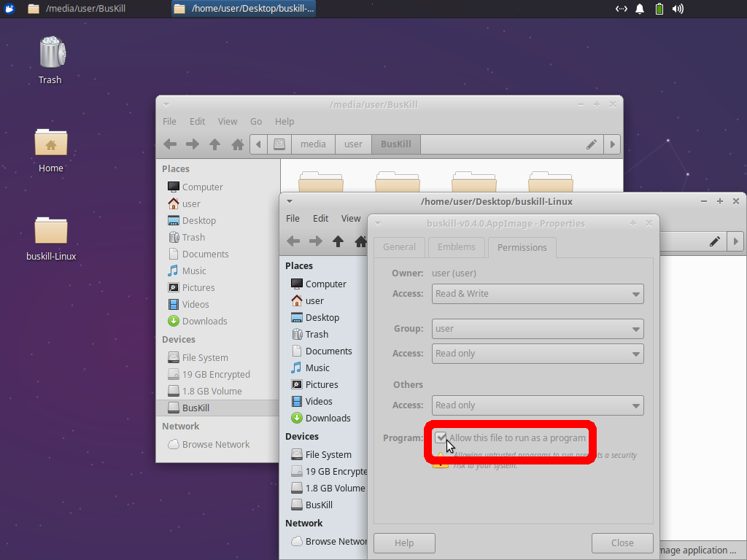Screen dimensions: 747x560
Task: Click 'user' path segment in BusKill media window
Action: [353, 144]
